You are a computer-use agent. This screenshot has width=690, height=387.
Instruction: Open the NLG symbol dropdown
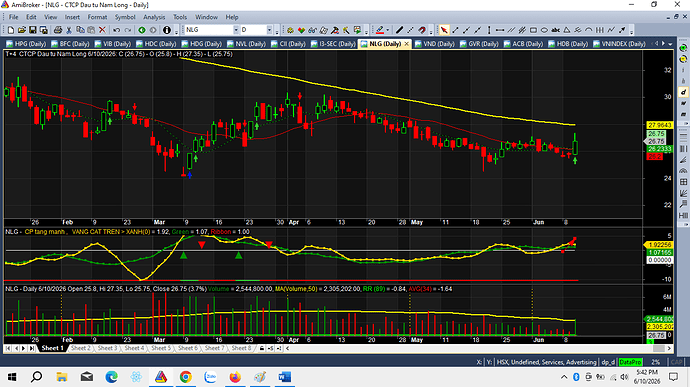tap(236, 30)
